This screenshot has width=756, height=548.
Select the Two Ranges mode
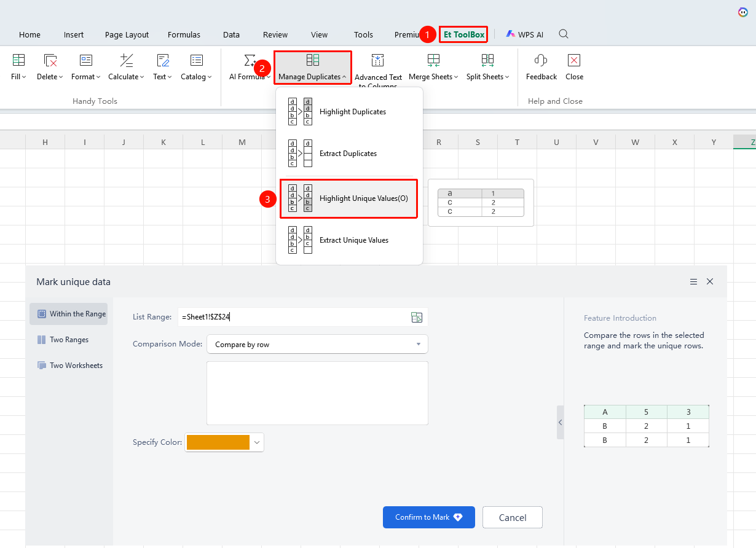pyautogui.click(x=68, y=340)
